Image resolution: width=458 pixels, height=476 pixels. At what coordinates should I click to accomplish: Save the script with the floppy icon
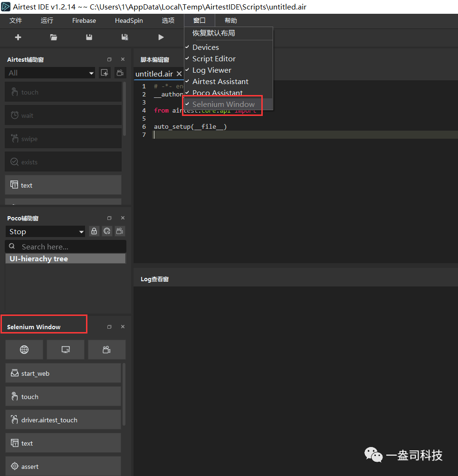point(89,38)
